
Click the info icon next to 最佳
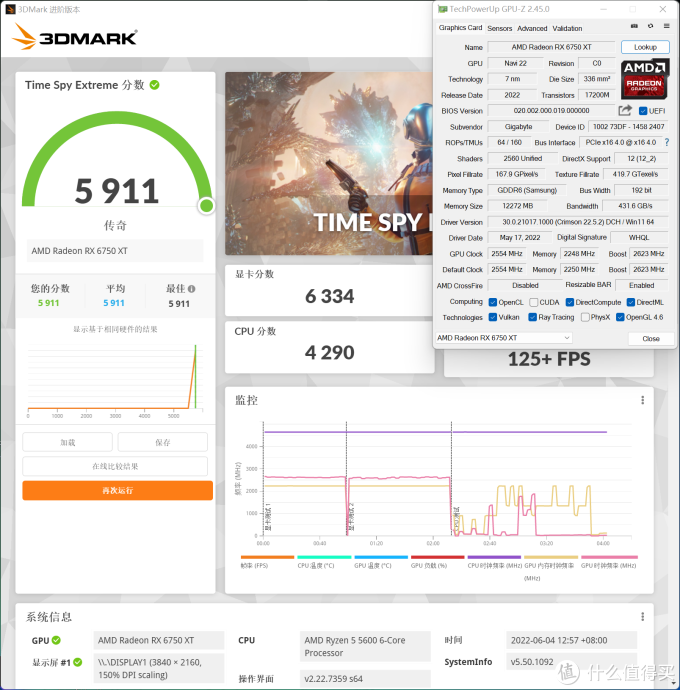(192, 289)
